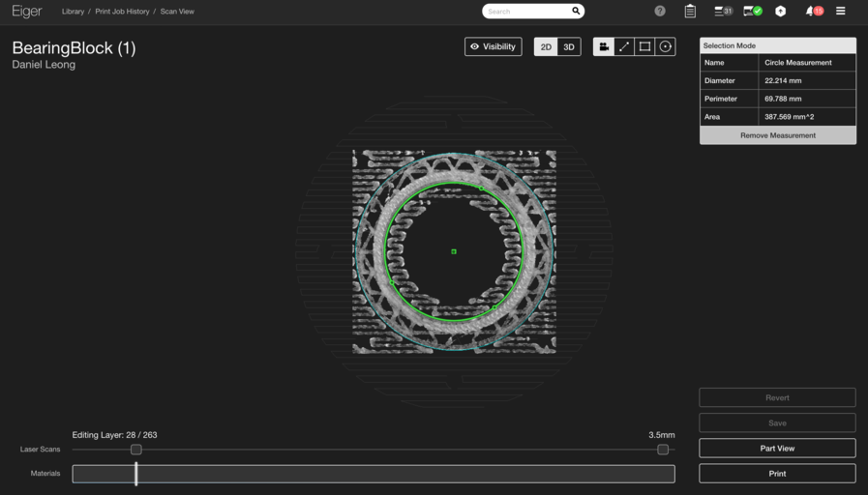
Task: Select the line measurement tool
Action: click(624, 46)
